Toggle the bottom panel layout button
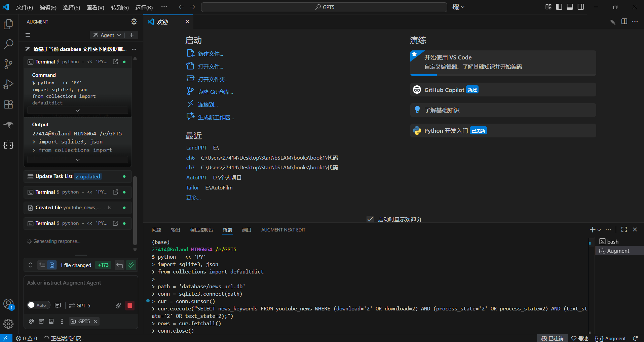The height and width of the screenshot is (342, 644). [570, 7]
